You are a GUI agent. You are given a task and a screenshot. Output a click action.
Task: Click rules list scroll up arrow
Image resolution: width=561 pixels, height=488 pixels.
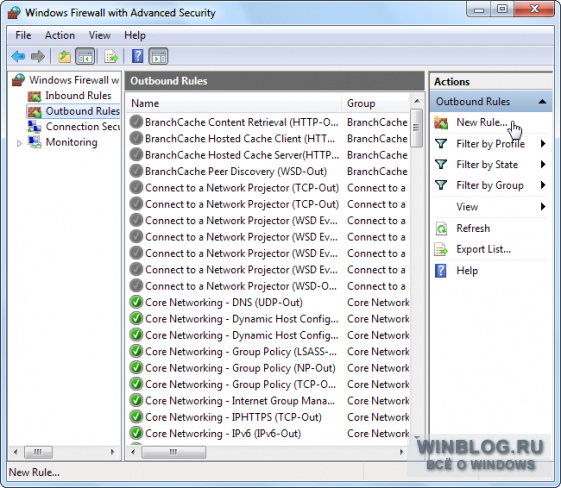[416, 101]
